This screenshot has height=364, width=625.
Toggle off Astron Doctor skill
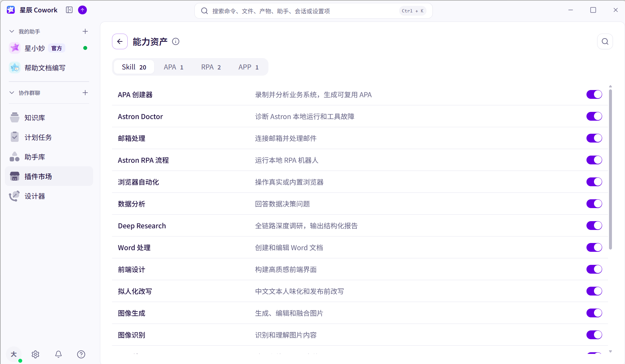pos(594,116)
